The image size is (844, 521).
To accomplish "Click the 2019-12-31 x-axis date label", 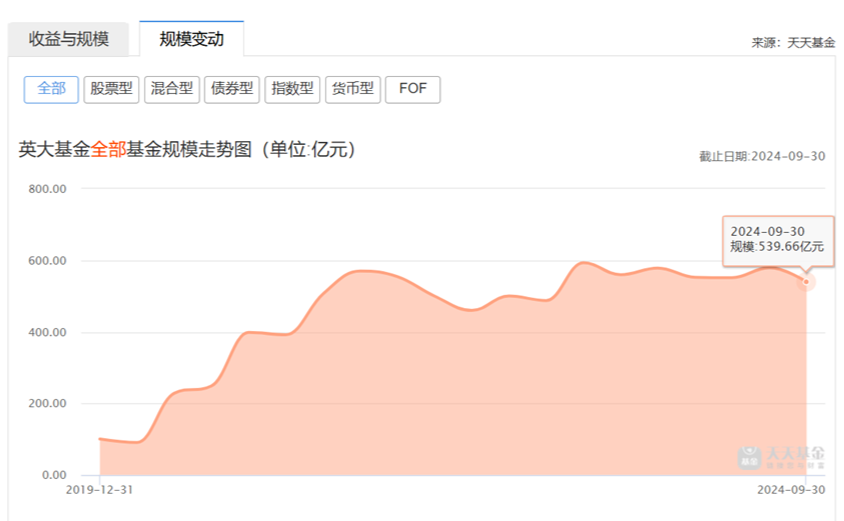I will coord(99,490).
